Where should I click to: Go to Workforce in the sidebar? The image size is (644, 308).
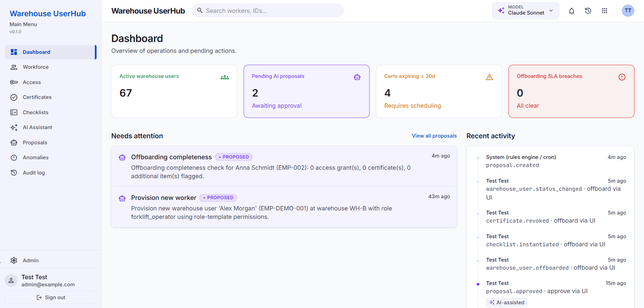[x=50, y=67]
